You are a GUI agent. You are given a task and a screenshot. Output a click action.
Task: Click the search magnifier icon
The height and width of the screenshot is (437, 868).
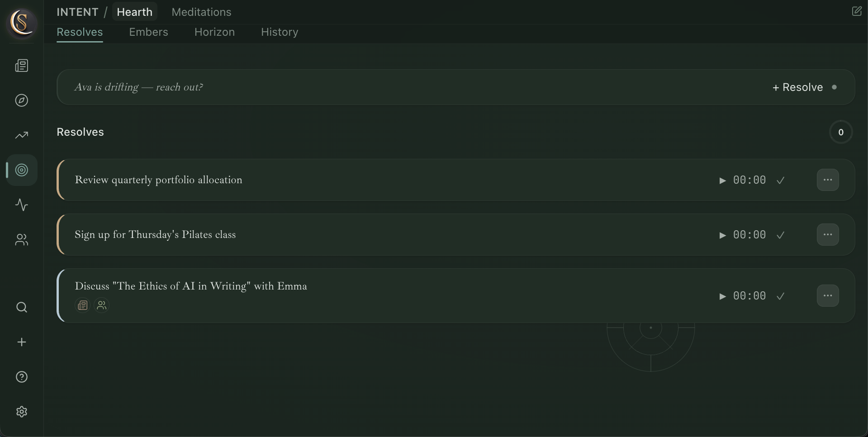[22, 308]
